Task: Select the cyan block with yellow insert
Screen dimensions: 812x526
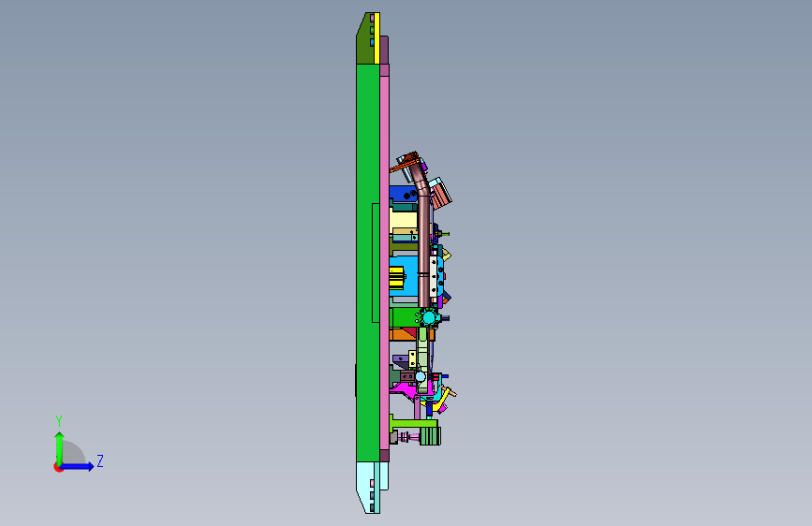Action: [409, 277]
